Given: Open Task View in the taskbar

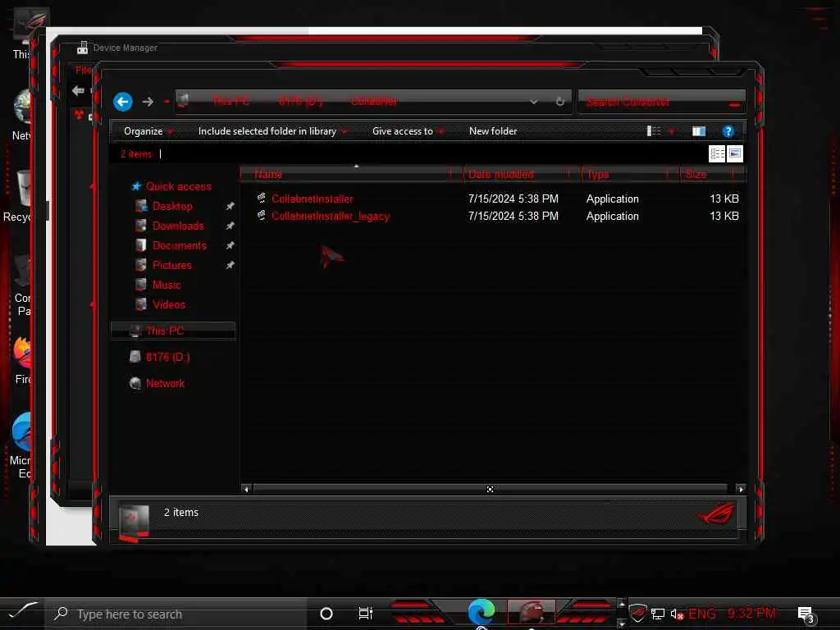Looking at the screenshot, I should pos(365,614).
